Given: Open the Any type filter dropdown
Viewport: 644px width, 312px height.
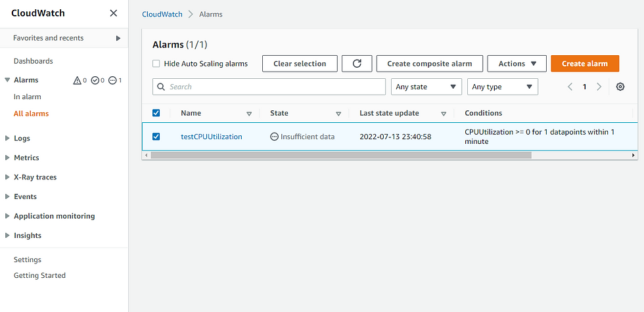Looking at the screenshot, I should [503, 87].
